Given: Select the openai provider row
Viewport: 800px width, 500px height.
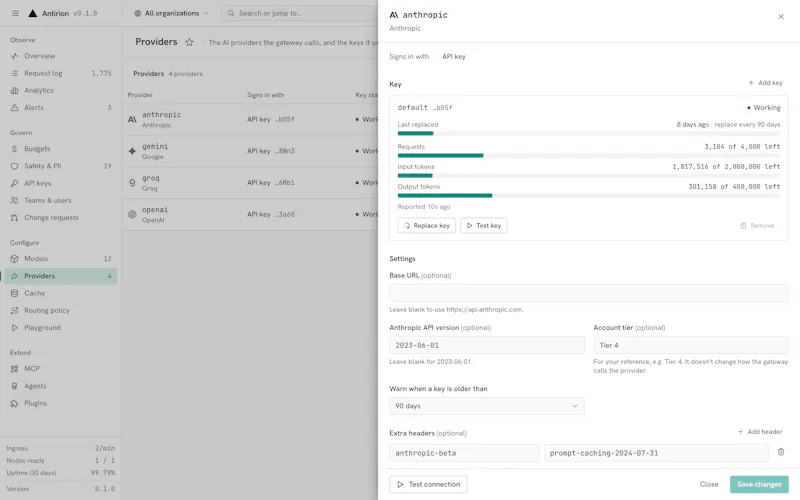Looking at the screenshot, I should click(251, 214).
